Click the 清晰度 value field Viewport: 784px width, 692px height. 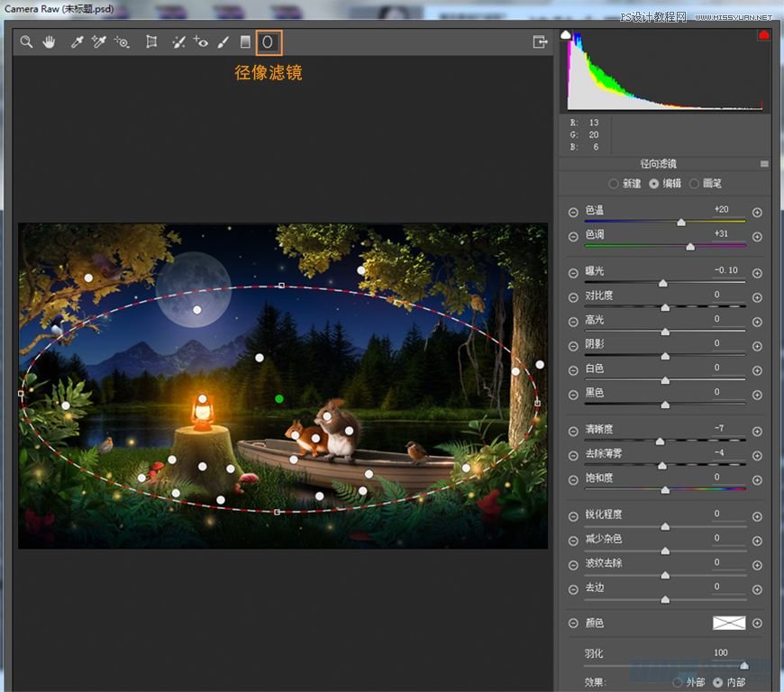721,429
